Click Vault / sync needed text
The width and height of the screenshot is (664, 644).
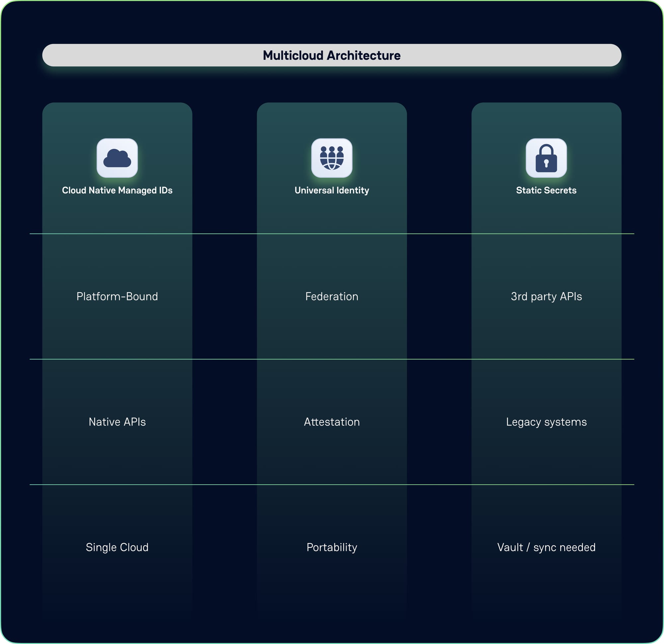pos(546,547)
